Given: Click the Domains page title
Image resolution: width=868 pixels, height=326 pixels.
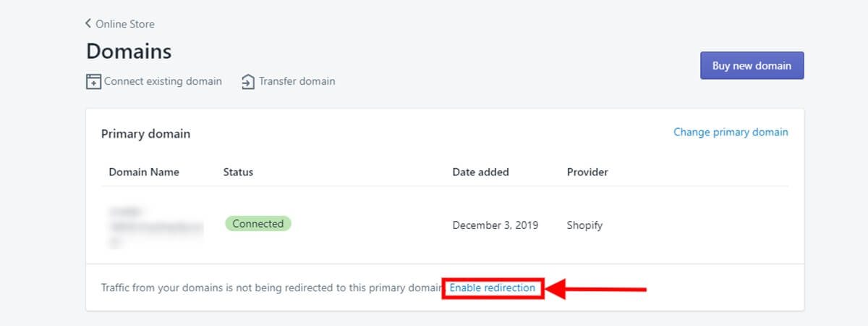Looking at the screenshot, I should point(129,51).
